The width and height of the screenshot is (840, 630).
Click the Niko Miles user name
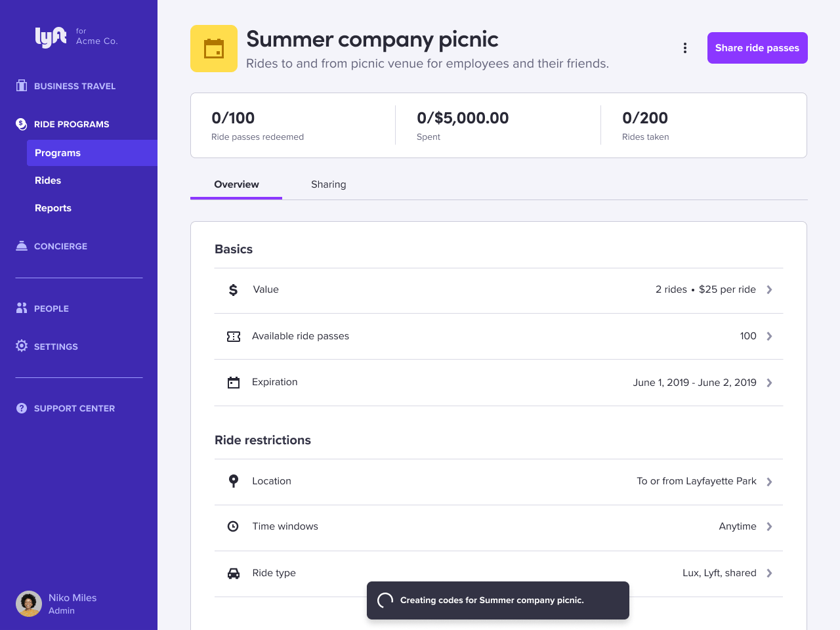coord(72,598)
